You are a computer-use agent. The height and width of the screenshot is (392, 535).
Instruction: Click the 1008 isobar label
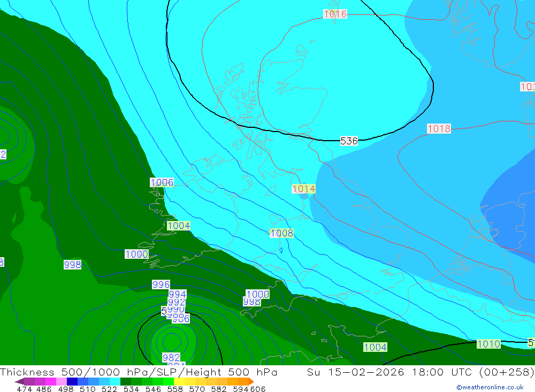point(281,233)
